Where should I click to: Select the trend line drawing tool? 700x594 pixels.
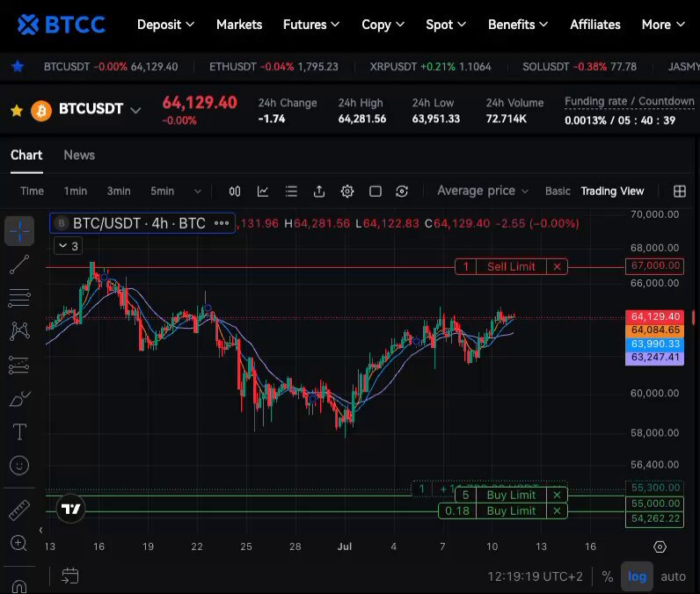click(x=19, y=264)
